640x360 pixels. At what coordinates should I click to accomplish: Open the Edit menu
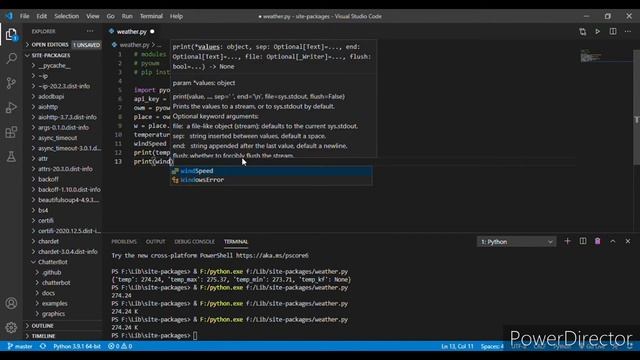42,16
